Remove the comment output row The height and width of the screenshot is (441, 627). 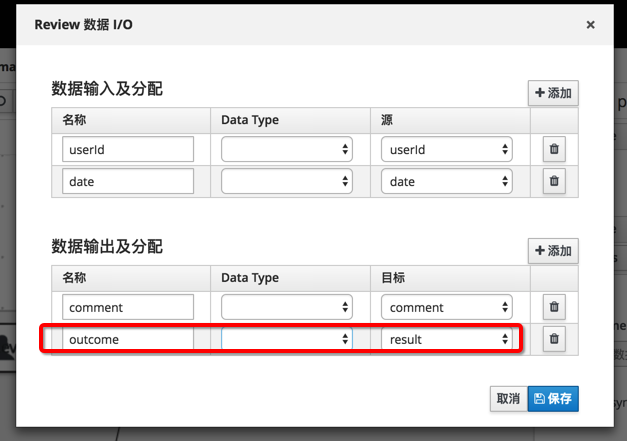click(554, 307)
